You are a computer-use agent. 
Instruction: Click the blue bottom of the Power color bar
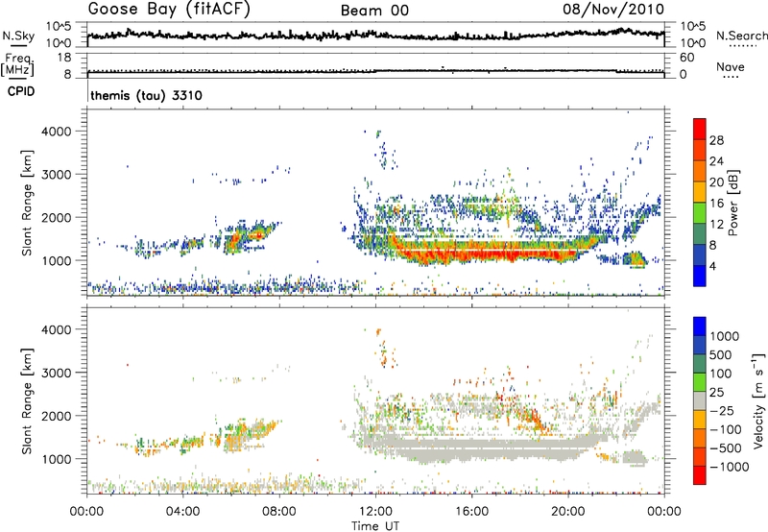click(x=700, y=277)
